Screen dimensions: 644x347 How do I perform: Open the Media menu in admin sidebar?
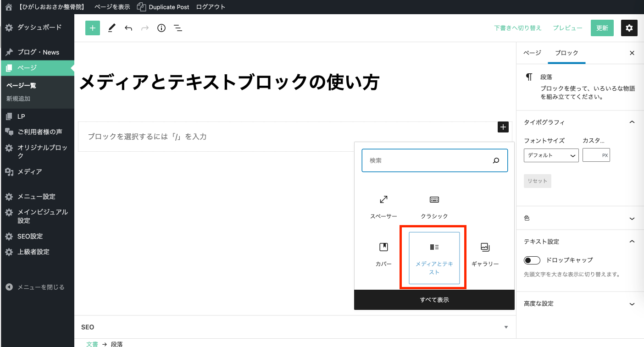pyautogui.click(x=30, y=171)
